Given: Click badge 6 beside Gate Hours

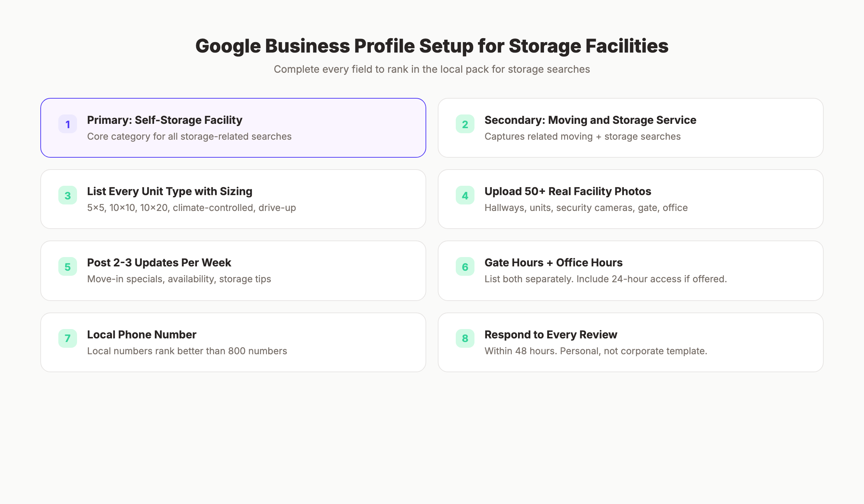Looking at the screenshot, I should click(465, 267).
